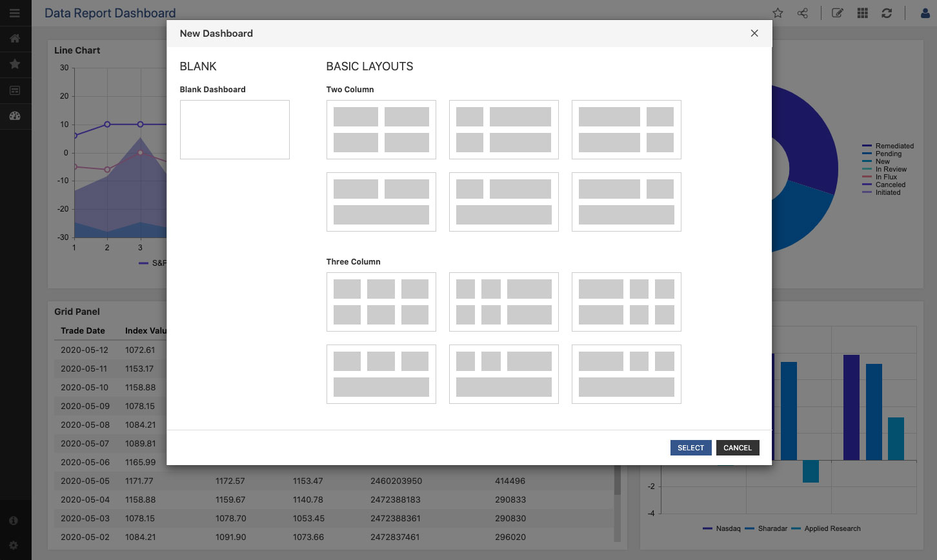Refresh the dashboard using the refresh icon
The height and width of the screenshot is (560, 937).
[887, 13]
